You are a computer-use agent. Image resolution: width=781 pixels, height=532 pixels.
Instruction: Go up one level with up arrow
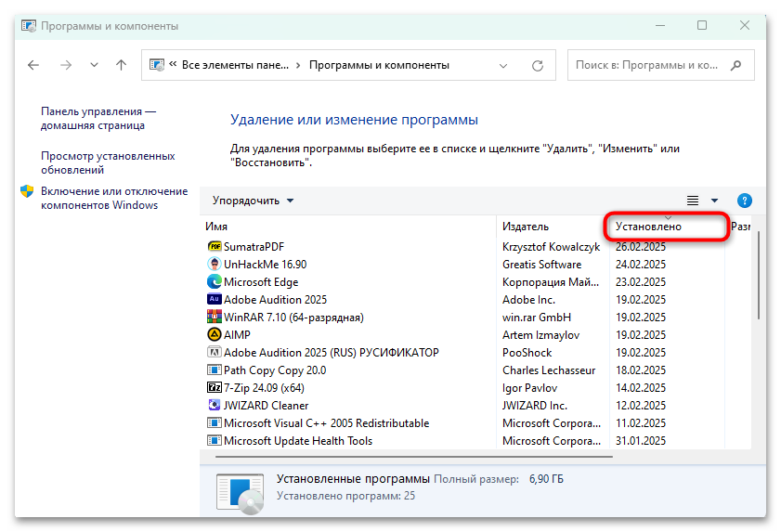tap(121, 65)
